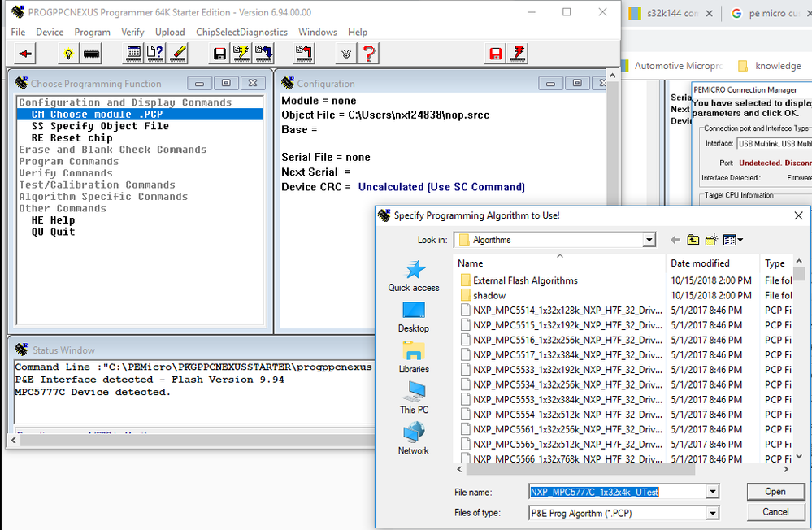Click the black chip toolbar icon

(x=92, y=54)
